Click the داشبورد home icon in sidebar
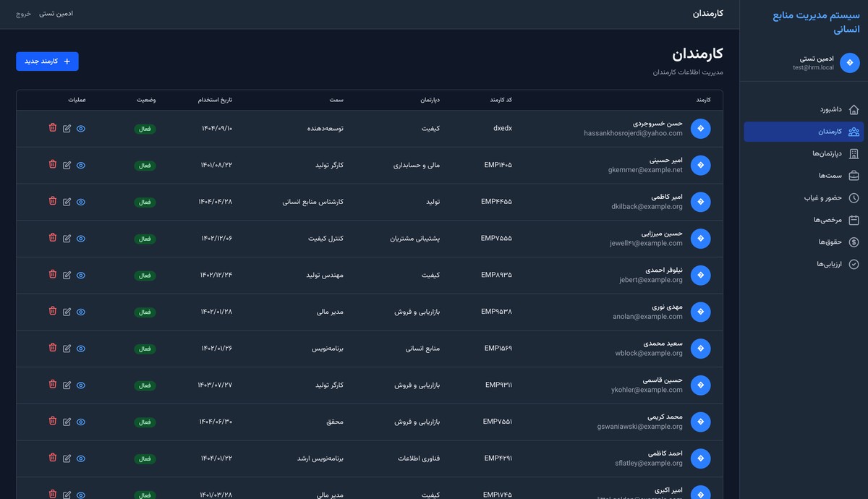The width and height of the screenshot is (868, 499). point(854,109)
